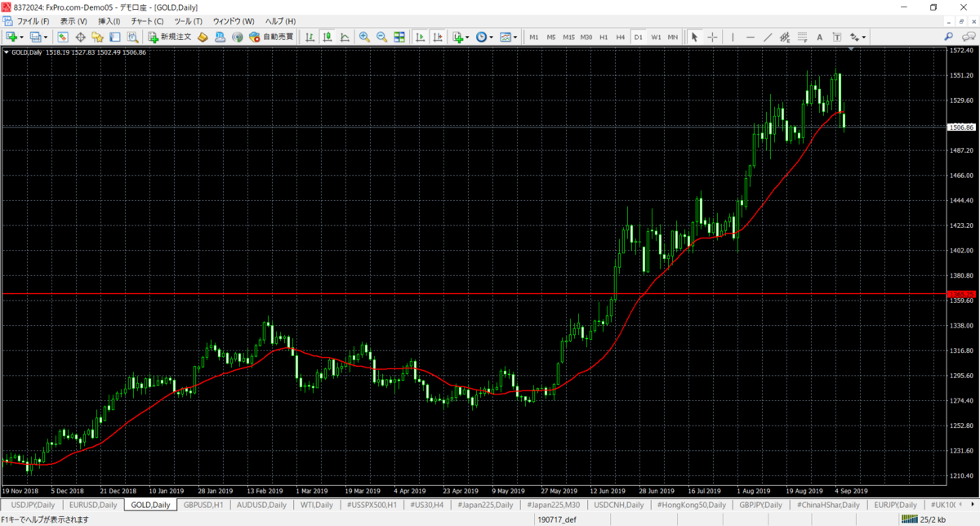Open the Strategy Tester icon
The height and width of the screenshot is (526, 980).
coord(132,37)
